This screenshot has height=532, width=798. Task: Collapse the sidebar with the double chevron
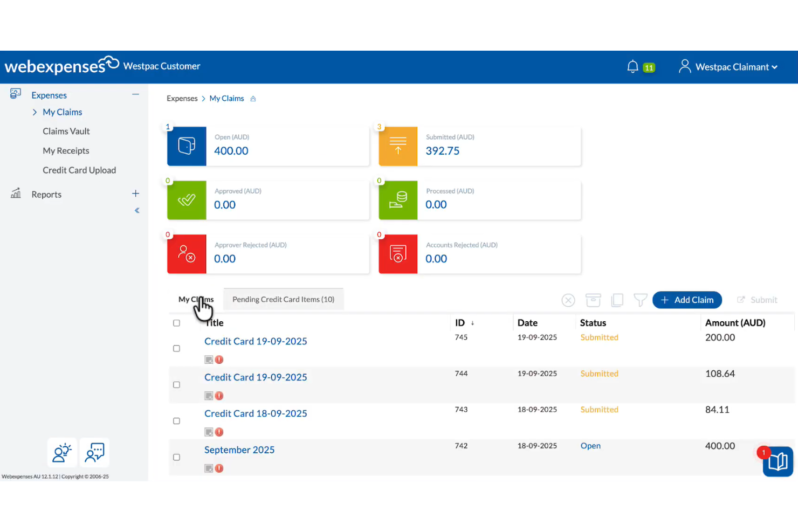(x=136, y=210)
